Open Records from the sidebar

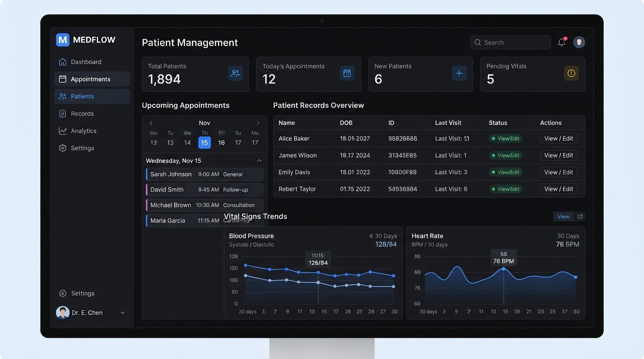(92, 114)
